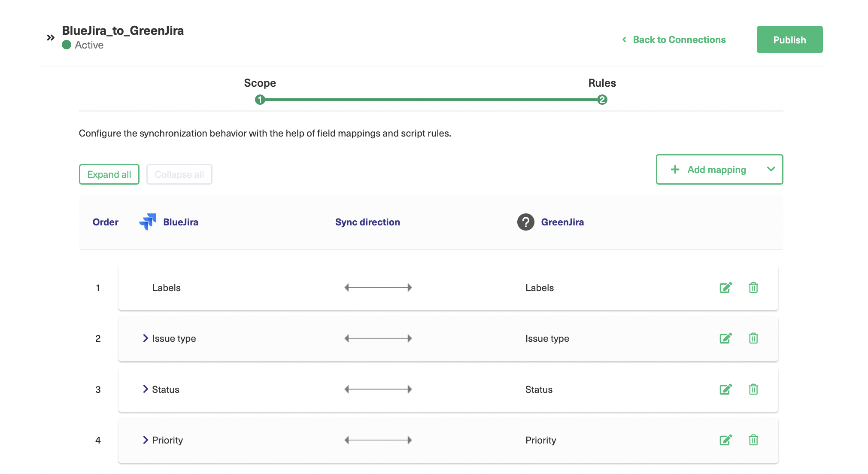Click the sidebar collapse chevron icon
Image resolution: width=868 pixels, height=474 pixels.
[51, 36]
